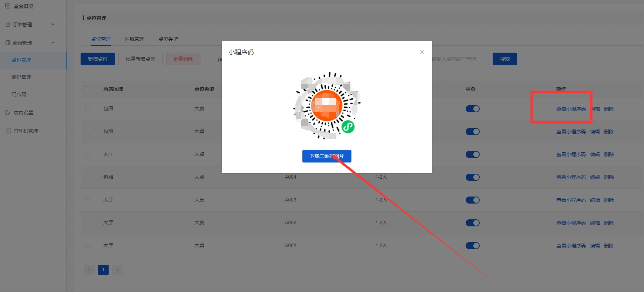
Task: Toggle status switch for table A004
Action: [473, 177]
